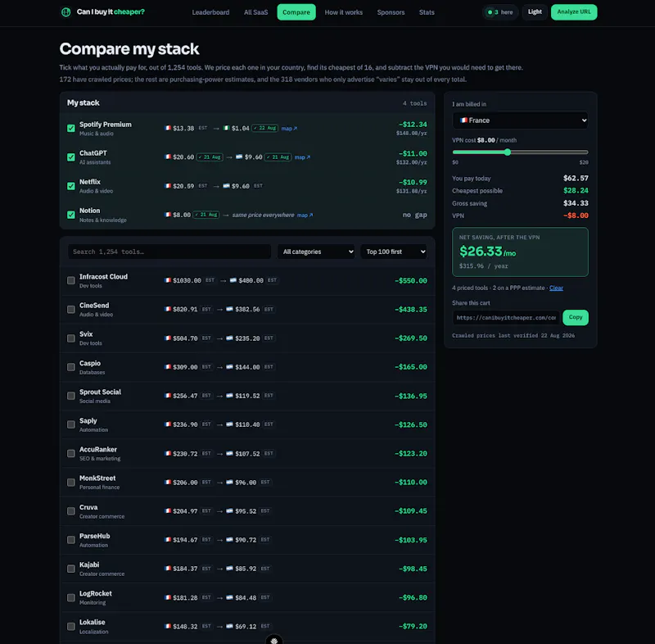655x644 pixels.
Task: Check the Caspio checkbox
Action: pyautogui.click(x=71, y=367)
